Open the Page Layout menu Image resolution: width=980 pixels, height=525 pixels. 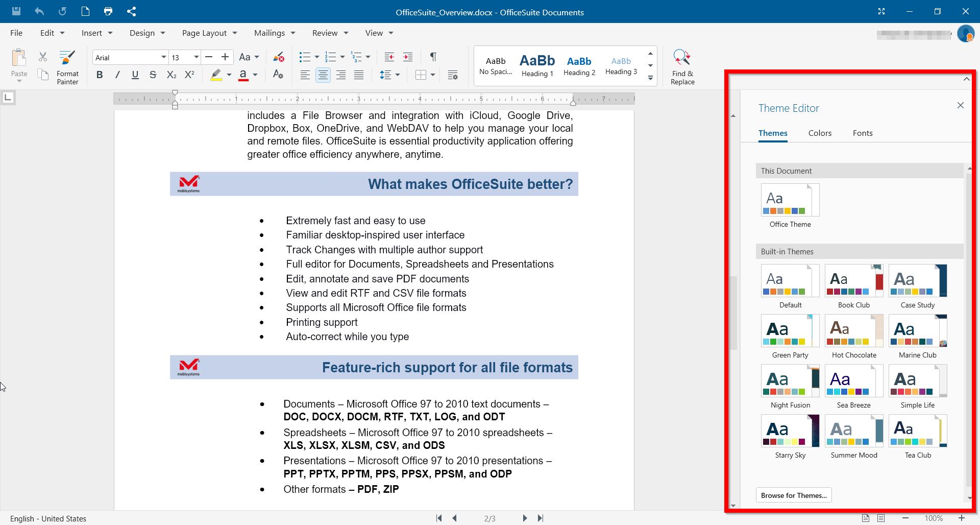point(209,33)
